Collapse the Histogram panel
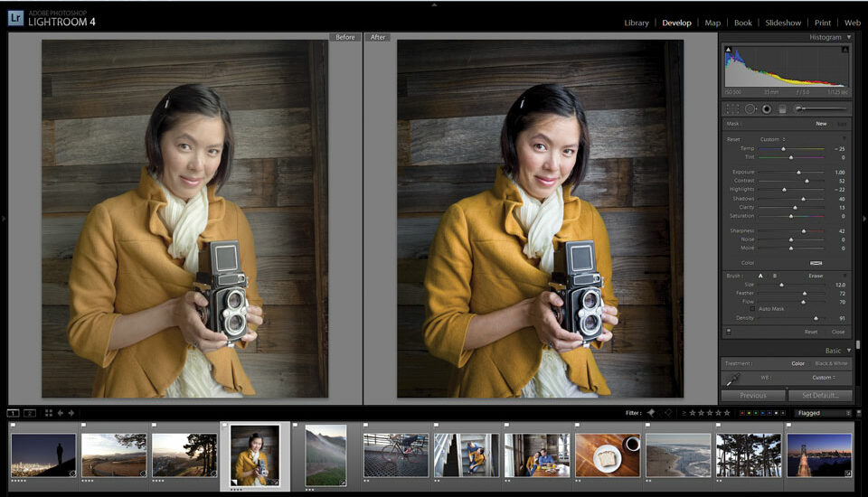This screenshot has width=868, height=497. click(847, 37)
